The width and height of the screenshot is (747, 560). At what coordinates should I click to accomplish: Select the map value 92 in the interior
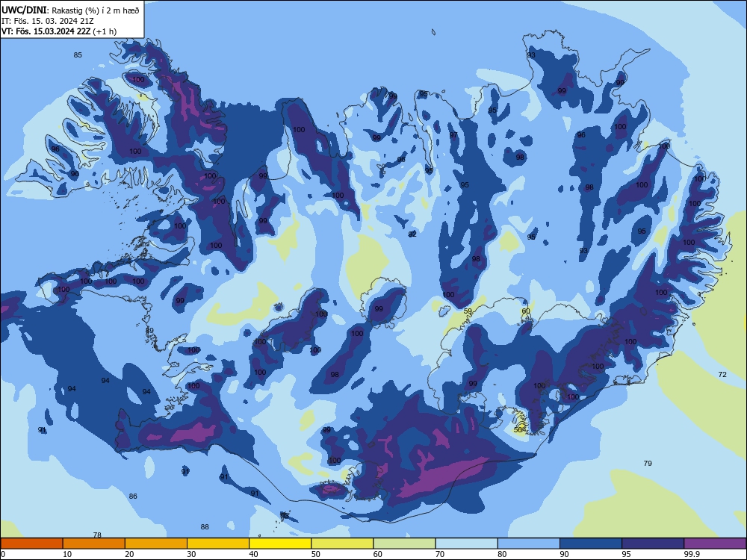pyautogui.click(x=412, y=234)
